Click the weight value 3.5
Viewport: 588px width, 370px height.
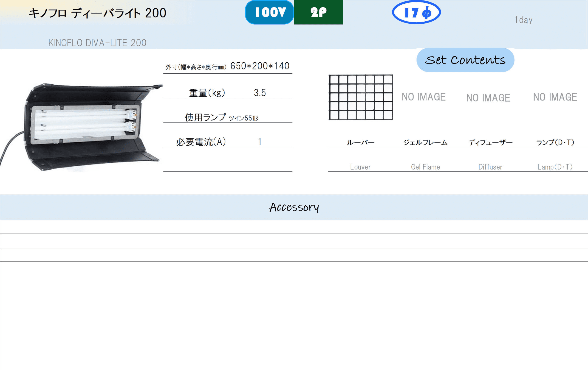(260, 93)
